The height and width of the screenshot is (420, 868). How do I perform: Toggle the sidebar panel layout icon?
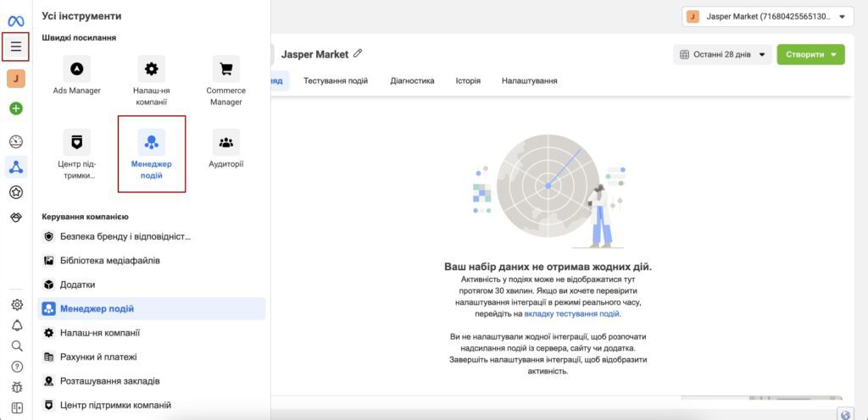(x=17, y=408)
